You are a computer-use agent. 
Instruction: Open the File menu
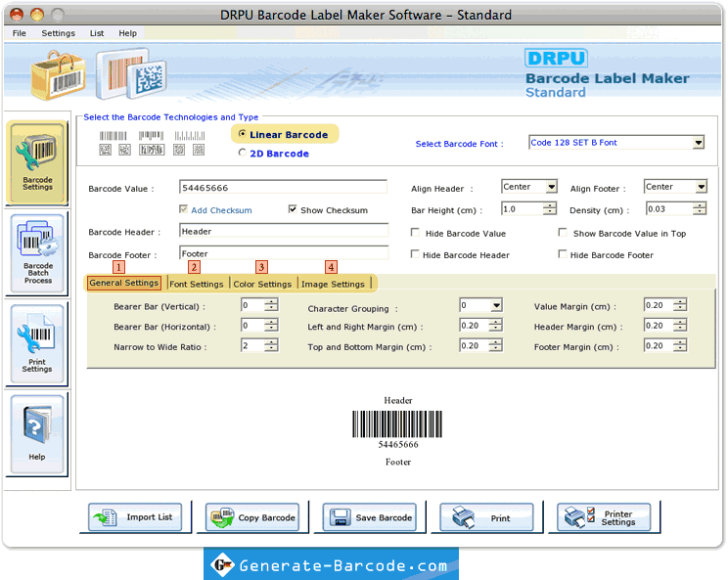point(19,33)
